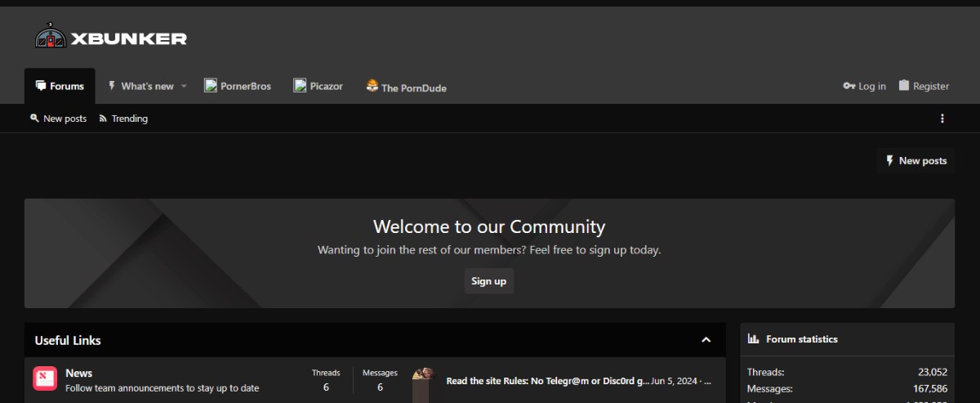Click the XBunker logo
Screen dimensions: 980x403
pyautogui.click(x=110, y=38)
